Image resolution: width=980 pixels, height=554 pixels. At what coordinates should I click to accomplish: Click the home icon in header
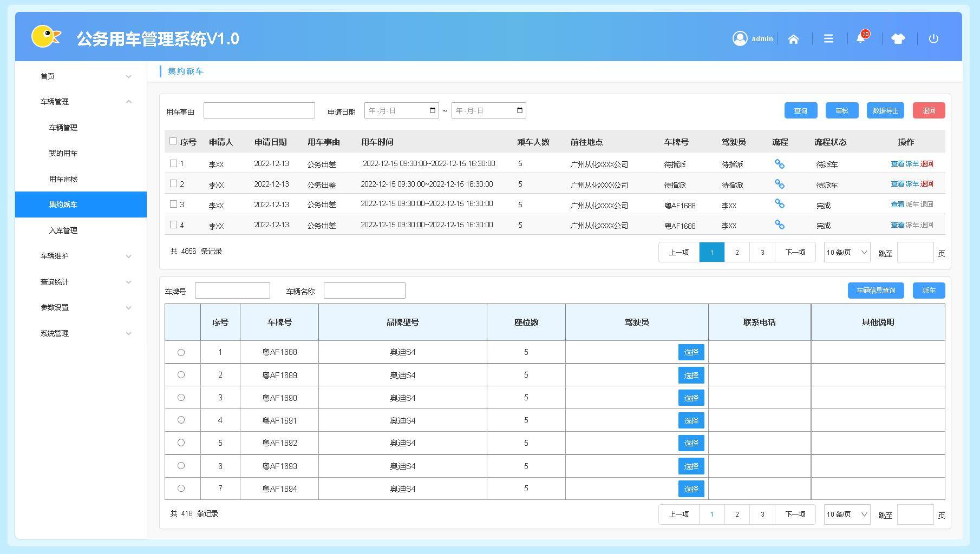point(793,39)
